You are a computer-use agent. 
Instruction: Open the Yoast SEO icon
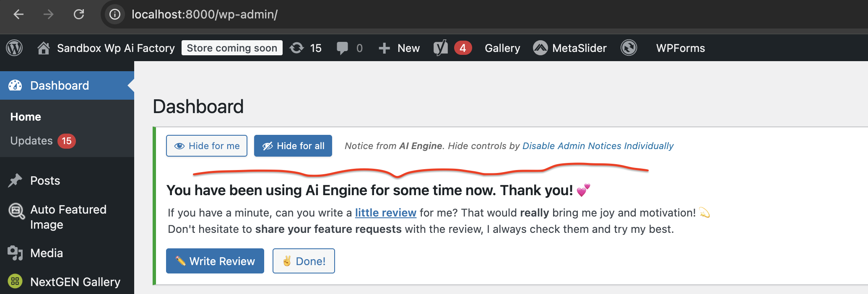click(x=440, y=48)
